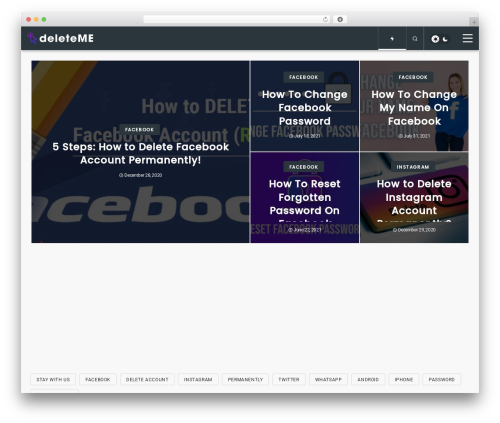Open 'How to Delete Instagram Account' article

point(414,200)
